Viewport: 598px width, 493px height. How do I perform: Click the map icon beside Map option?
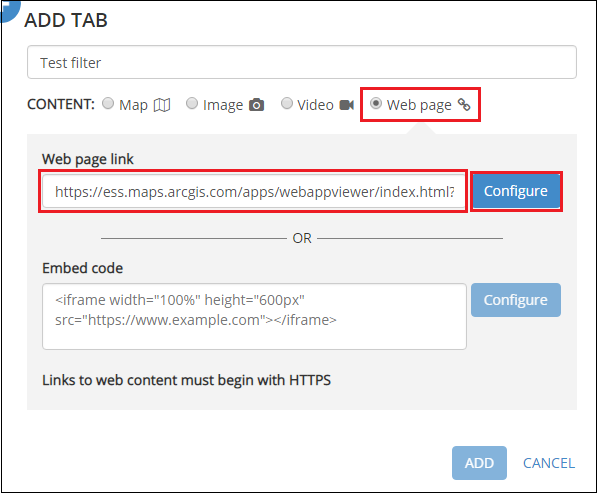pyautogui.click(x=162, y=105)
